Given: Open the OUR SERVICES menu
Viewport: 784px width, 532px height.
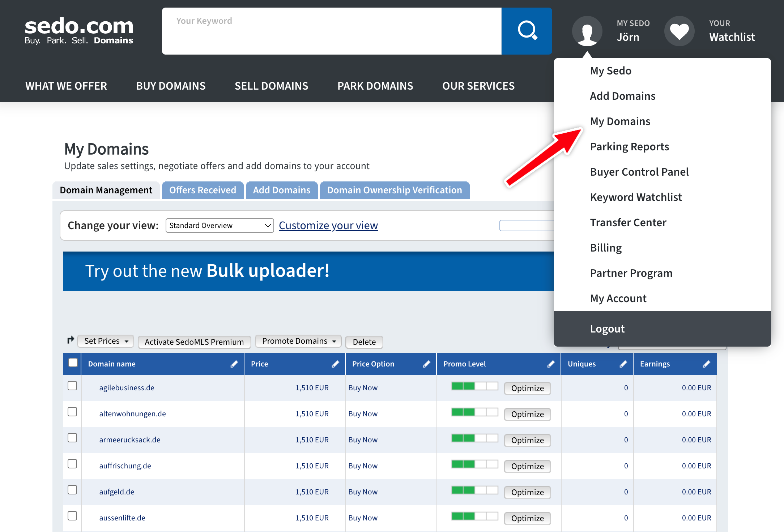Looking at the screenshot, I should (478, 86).
